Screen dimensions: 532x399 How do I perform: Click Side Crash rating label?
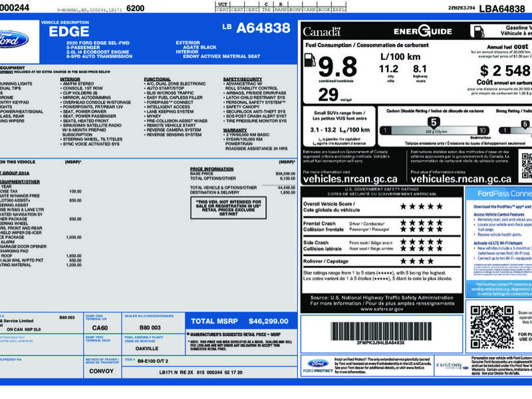coord(323,245)
